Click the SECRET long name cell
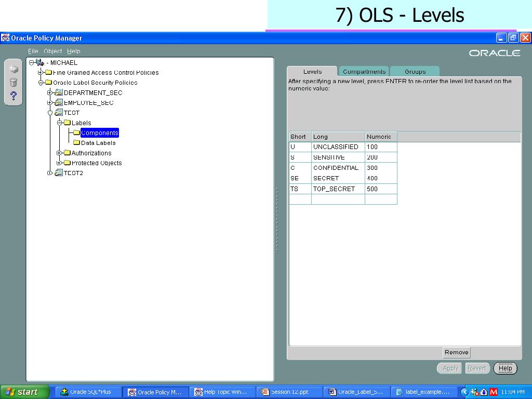This screenshot has height=399, width=532. point(338,179)
